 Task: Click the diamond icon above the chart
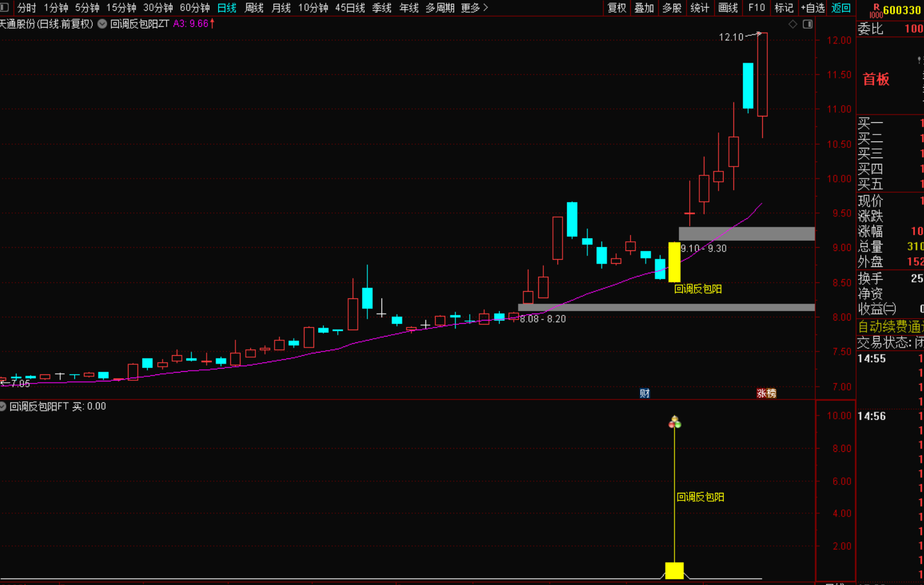click(793, 24)
